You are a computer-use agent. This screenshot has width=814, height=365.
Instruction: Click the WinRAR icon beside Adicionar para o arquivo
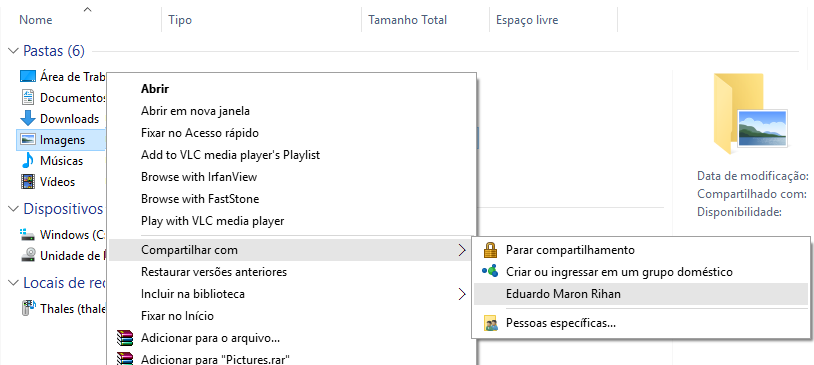125,338
